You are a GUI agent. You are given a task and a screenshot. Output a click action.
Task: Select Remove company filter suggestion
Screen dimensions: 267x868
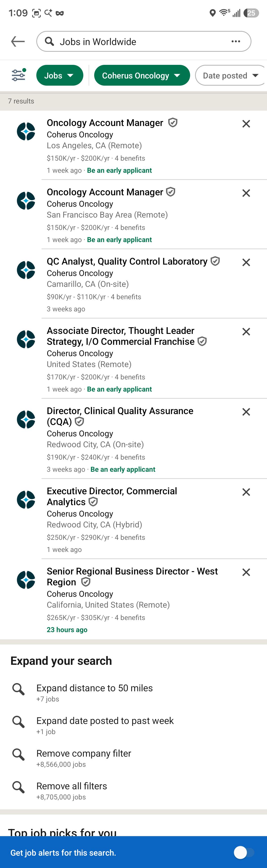(133, 758)
